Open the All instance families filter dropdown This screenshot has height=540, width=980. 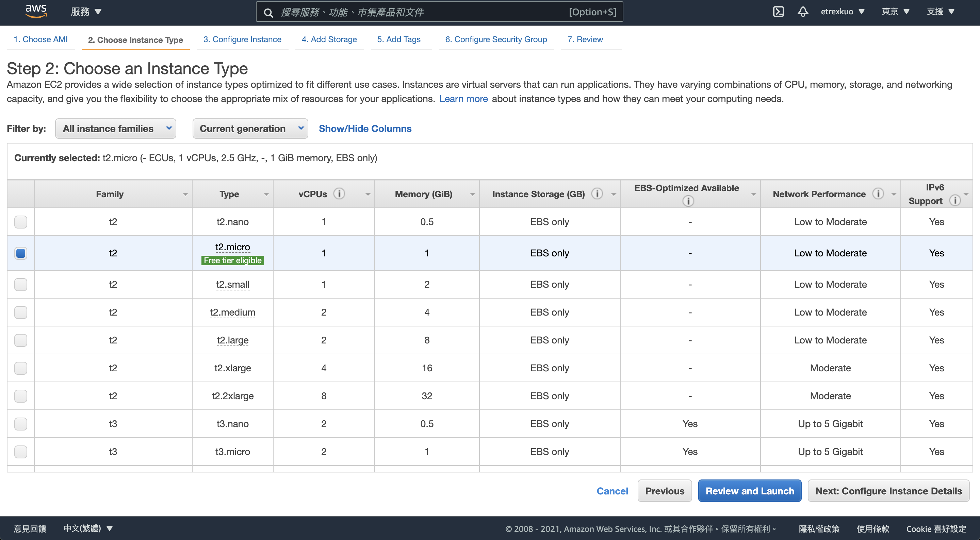(116, 129)
